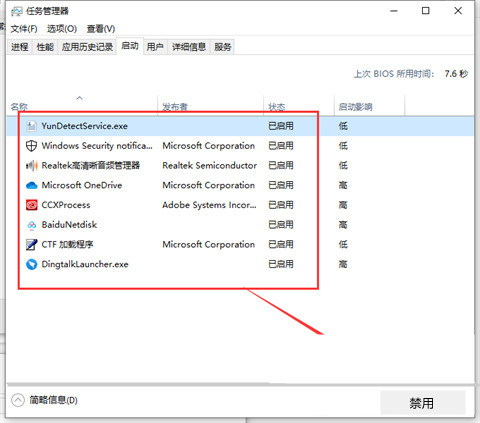Sort by the 名称 column header

19,107
